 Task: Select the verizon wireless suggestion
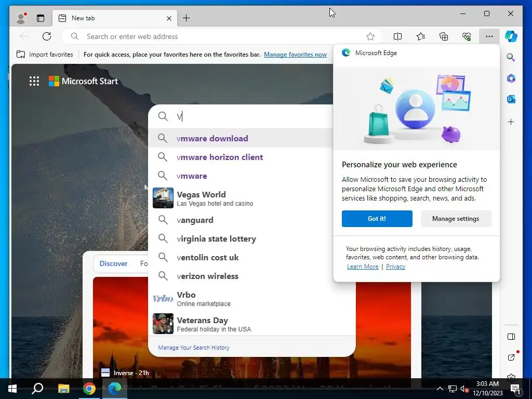click(x=252, y=276)
